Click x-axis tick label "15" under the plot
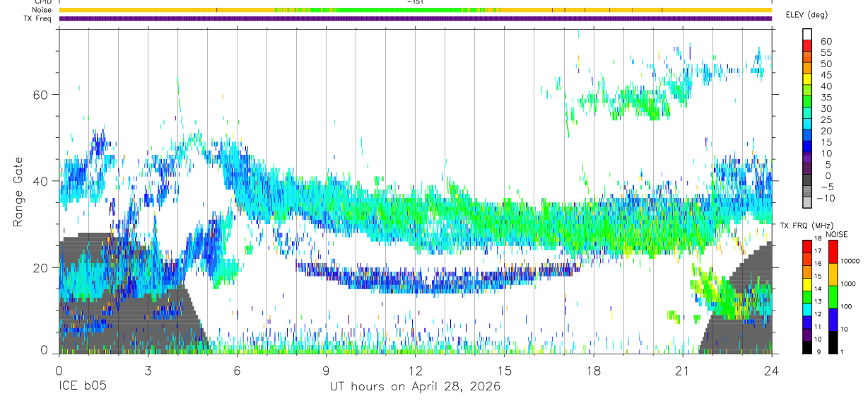 pyautogui.click(x=504, y=371)
